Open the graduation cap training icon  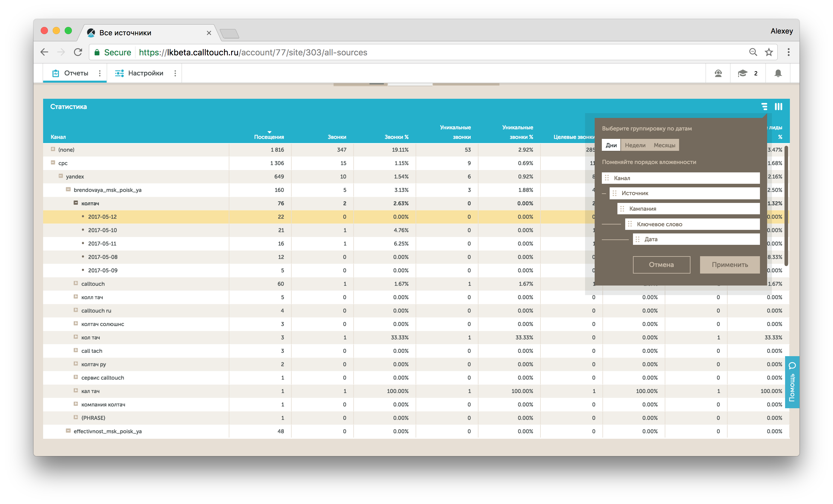click(742, 73)
